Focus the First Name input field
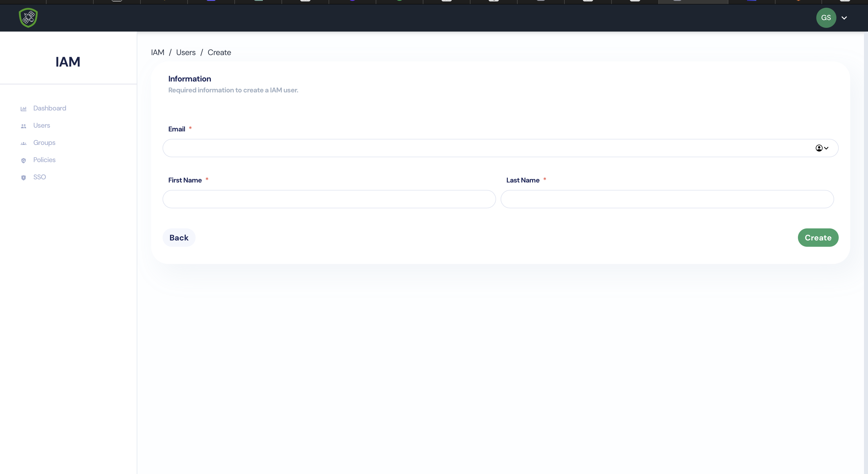The width and height of the screenshot is (868, 474). 329,199
